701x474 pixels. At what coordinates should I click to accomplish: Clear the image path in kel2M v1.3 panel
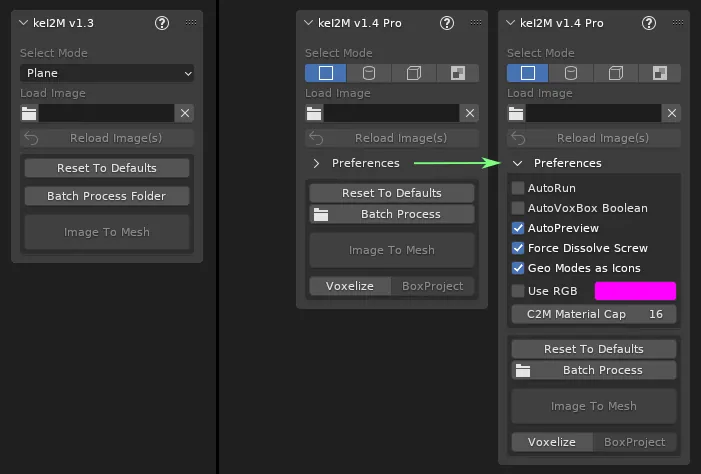[184, 113]
